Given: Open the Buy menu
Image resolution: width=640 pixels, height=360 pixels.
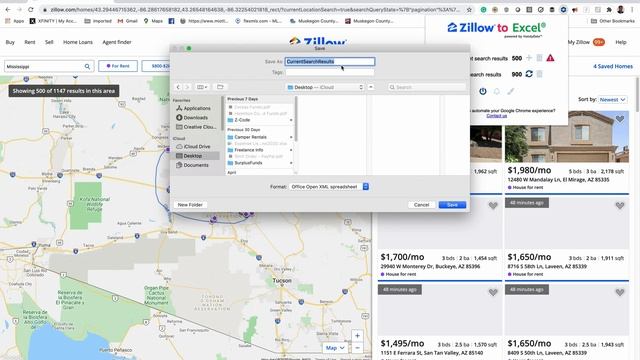Looking at the screenshot, I should (x=10, y=42).
